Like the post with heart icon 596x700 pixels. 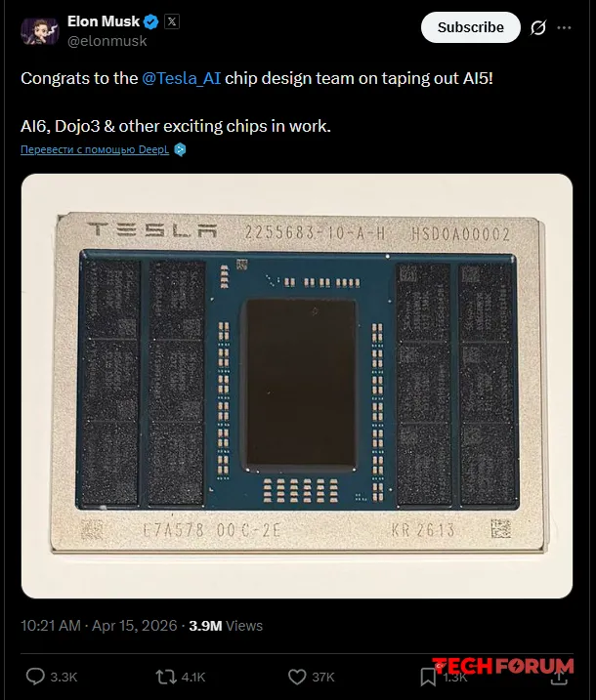coord(297,676)
